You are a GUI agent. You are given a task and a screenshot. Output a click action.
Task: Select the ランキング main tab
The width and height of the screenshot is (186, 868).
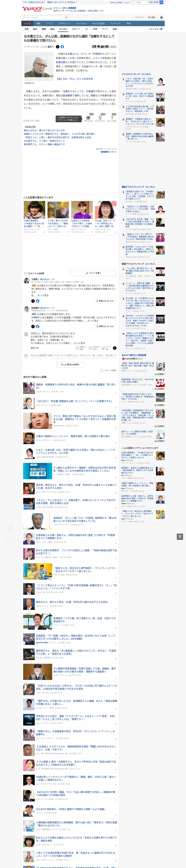(x=115, y=24)
